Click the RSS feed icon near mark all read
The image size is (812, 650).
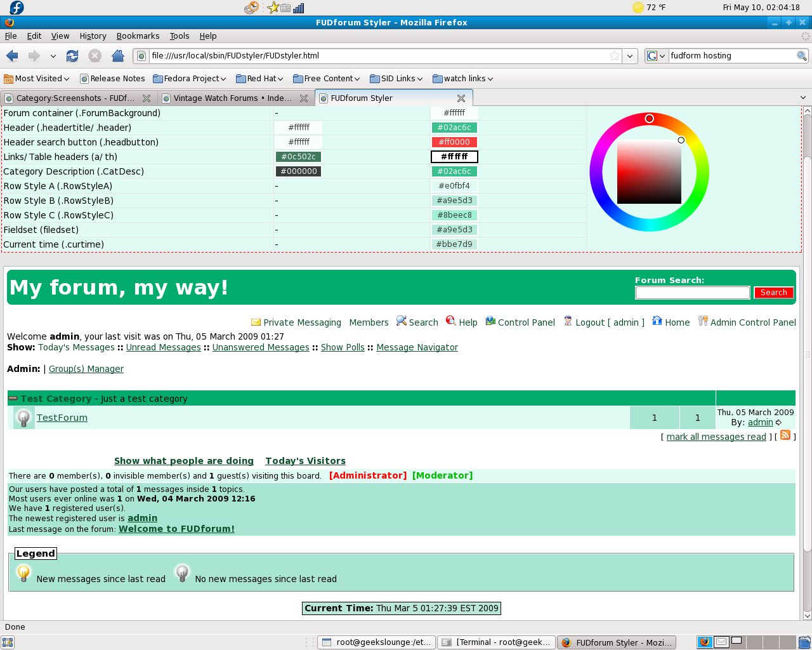(x=785, y=435)
